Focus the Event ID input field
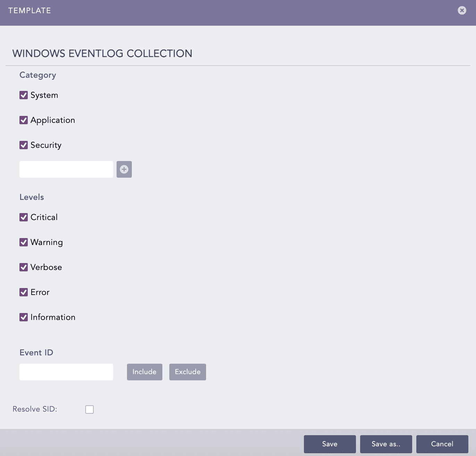 pos(66,372)
